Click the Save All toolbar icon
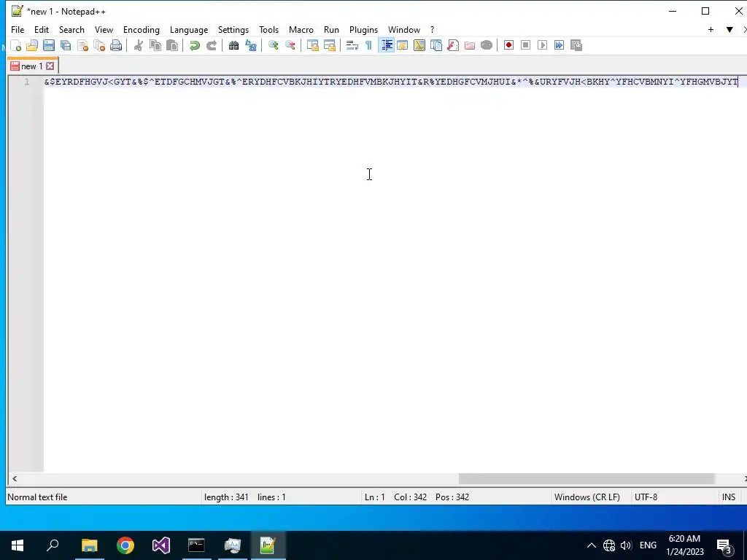This screenshot has width=747, height=560. click(x=66, y=45)
